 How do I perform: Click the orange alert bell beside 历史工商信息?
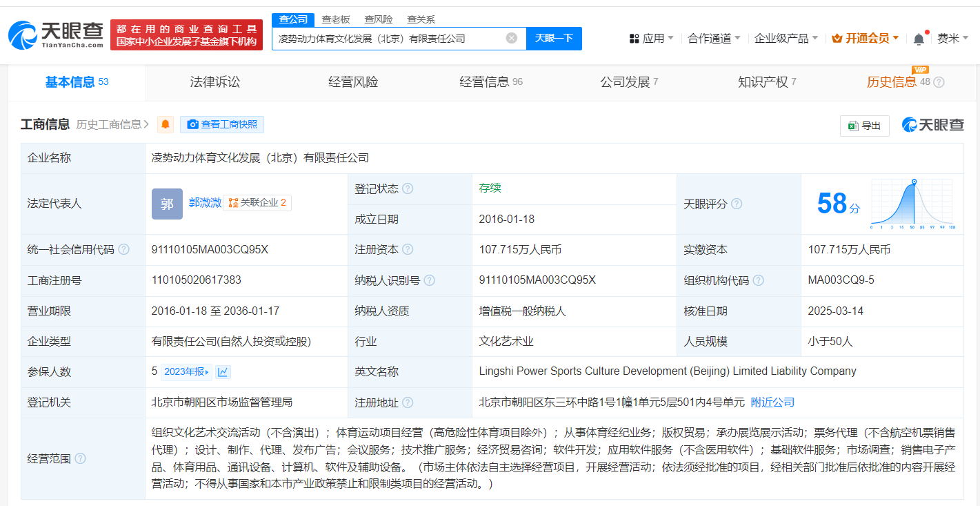[166, 124]
